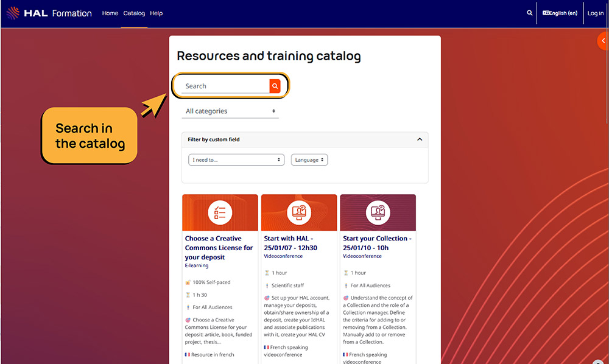The width and height of the screenshot is (609, 364).
Task: Open the Home menu item
Action: [110, 13]
